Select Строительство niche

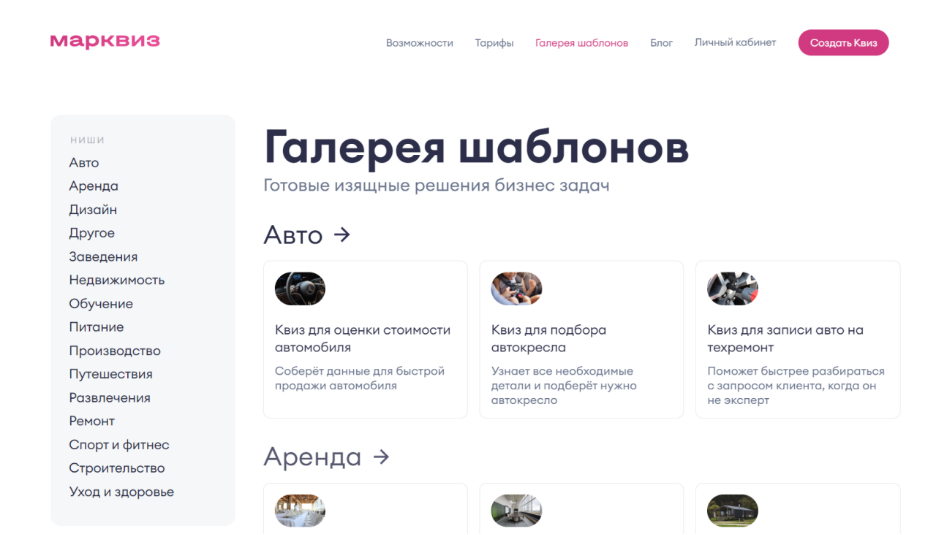tap(117, 468)
